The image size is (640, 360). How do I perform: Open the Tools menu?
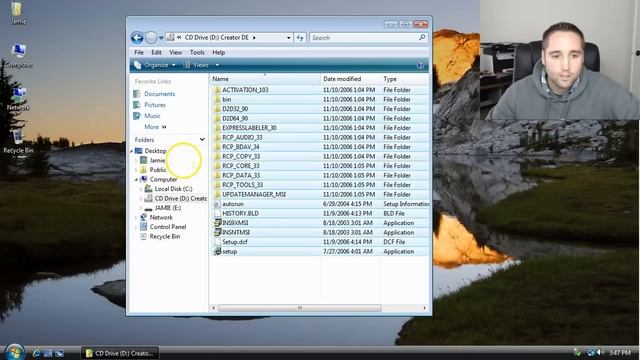[x=197, y=52]
